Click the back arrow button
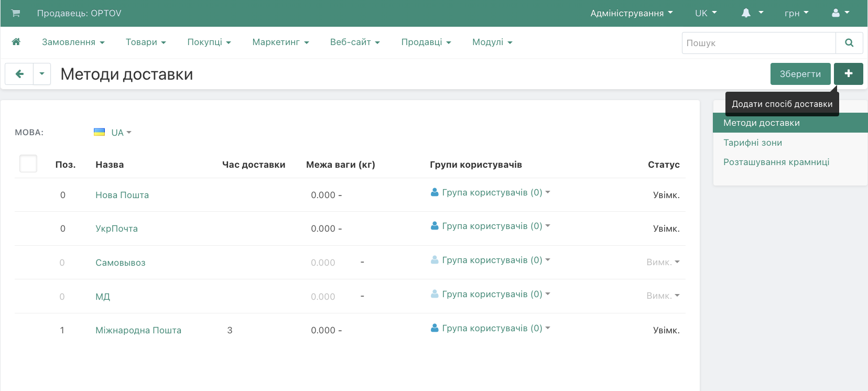The image size is (868, 391). [19, 74]
